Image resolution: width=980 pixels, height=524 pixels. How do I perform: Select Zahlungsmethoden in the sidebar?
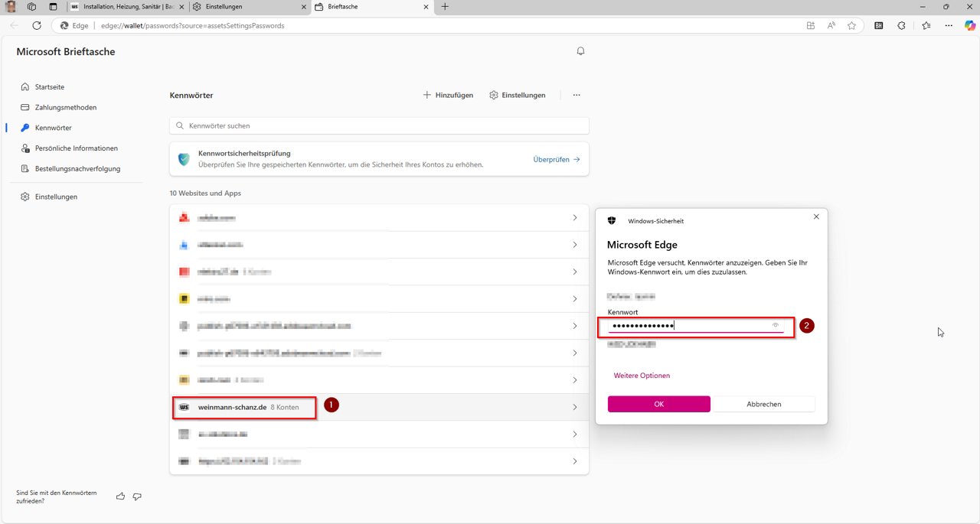(x=66, y=107)
